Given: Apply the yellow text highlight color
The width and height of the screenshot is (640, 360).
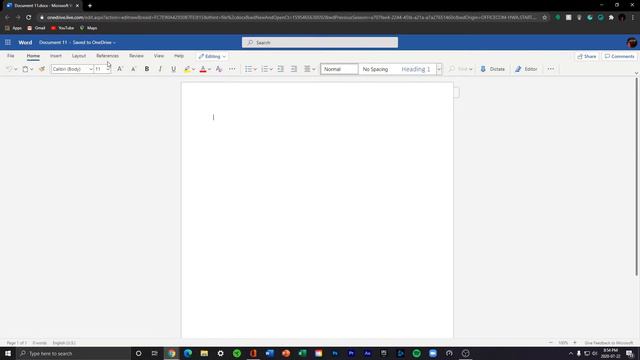Looking at the screenshot, I should pyautogui.click(x=187, y=69).
